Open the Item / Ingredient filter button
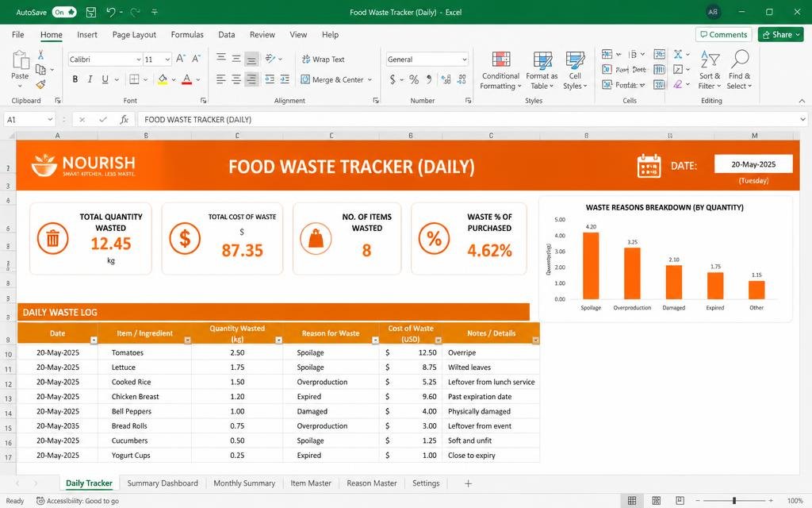The height and width of the screenshot is (508, 812). [187, 340]
